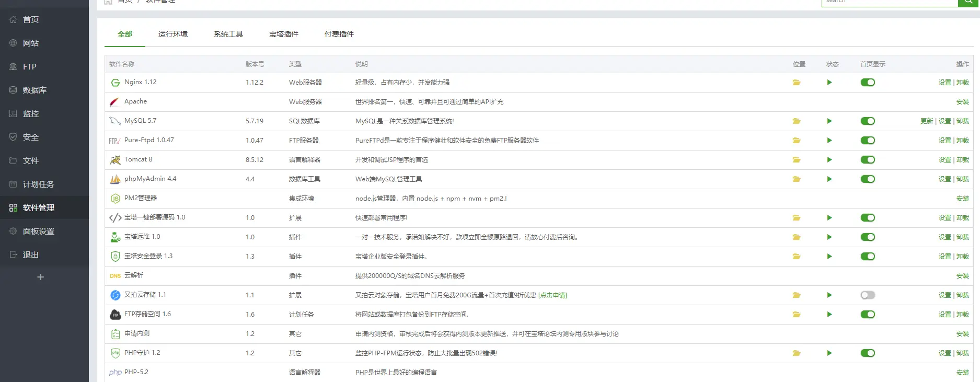Viewport: 980px width, 382px height.
Task: Enable homepage display for 又拍云存储 1.1
Action: [x=868, y=295]
